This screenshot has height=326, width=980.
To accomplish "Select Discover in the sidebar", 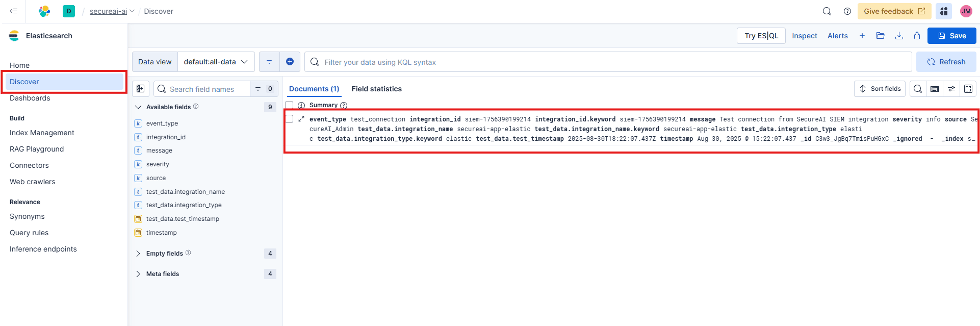I will tap(64, 82).
